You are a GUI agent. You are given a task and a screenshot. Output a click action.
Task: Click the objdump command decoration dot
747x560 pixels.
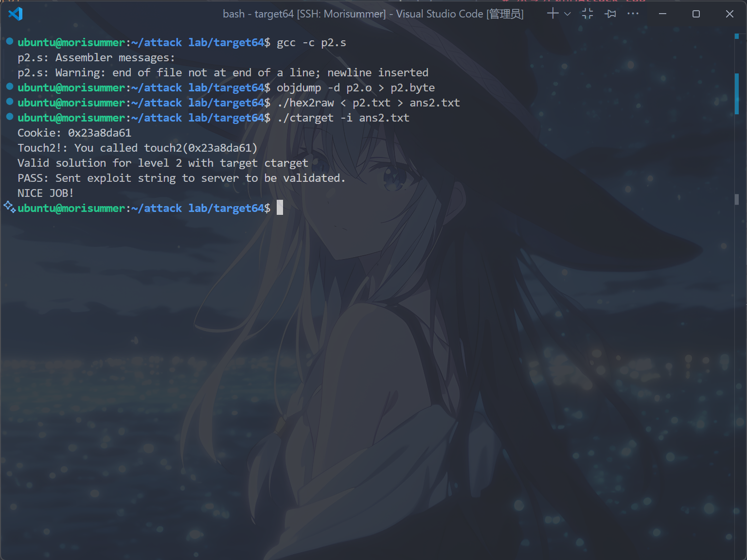pyautogui.click(x=9, y=87)
